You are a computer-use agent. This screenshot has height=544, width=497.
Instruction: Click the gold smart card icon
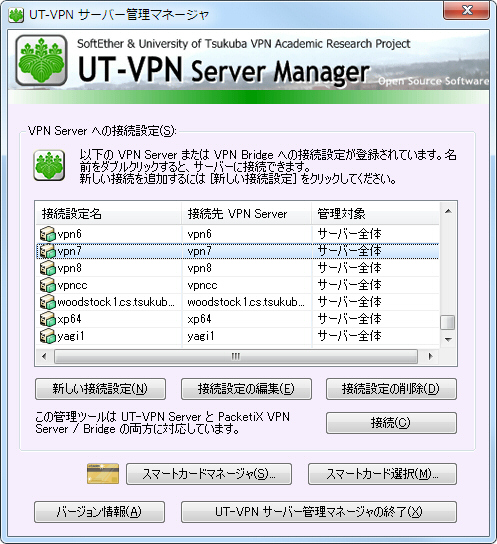point(103,474)
